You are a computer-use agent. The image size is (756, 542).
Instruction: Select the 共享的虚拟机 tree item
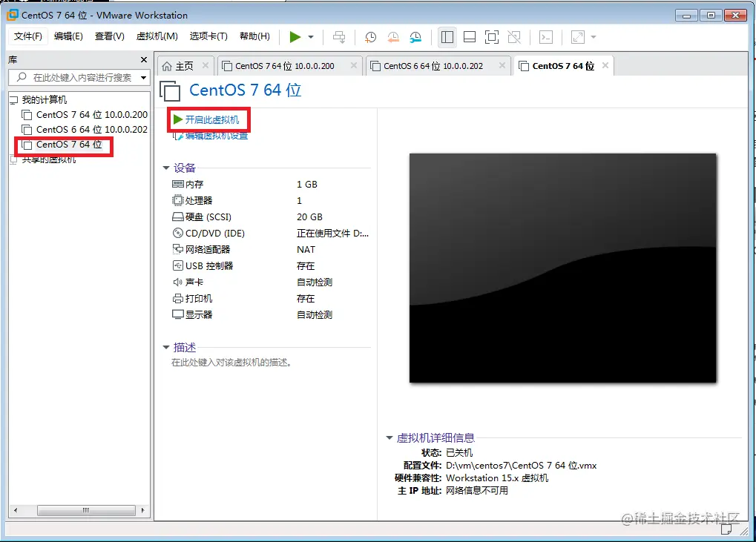(49, 159)
